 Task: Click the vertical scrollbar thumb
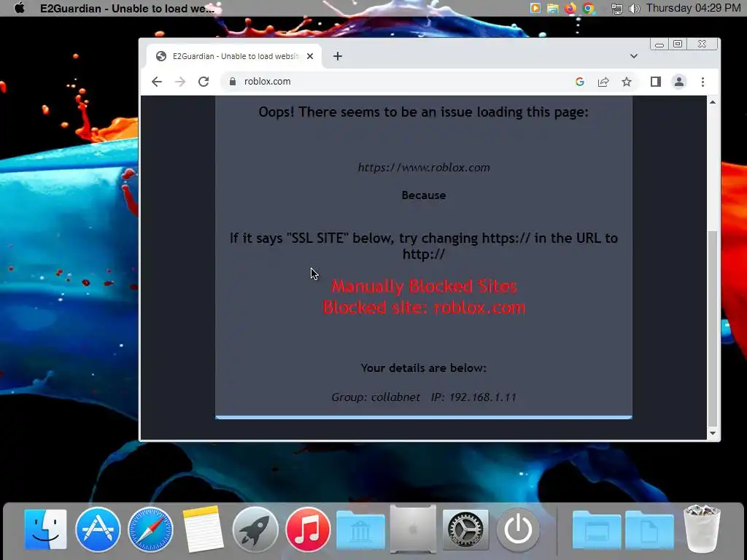(713, 327)
